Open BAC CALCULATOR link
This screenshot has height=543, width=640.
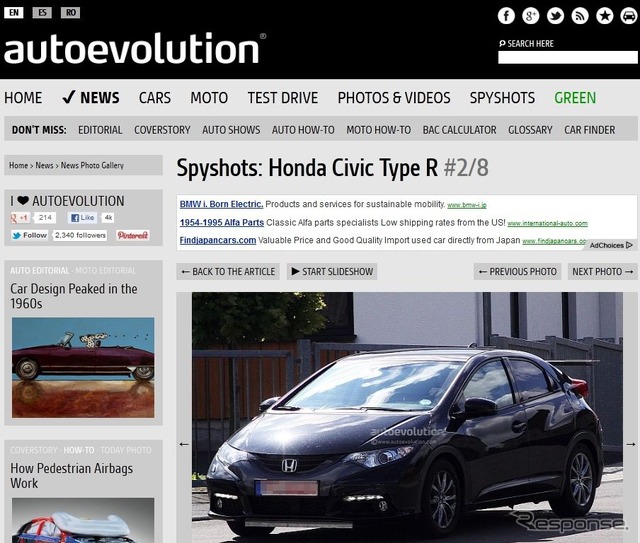(460, 130)
